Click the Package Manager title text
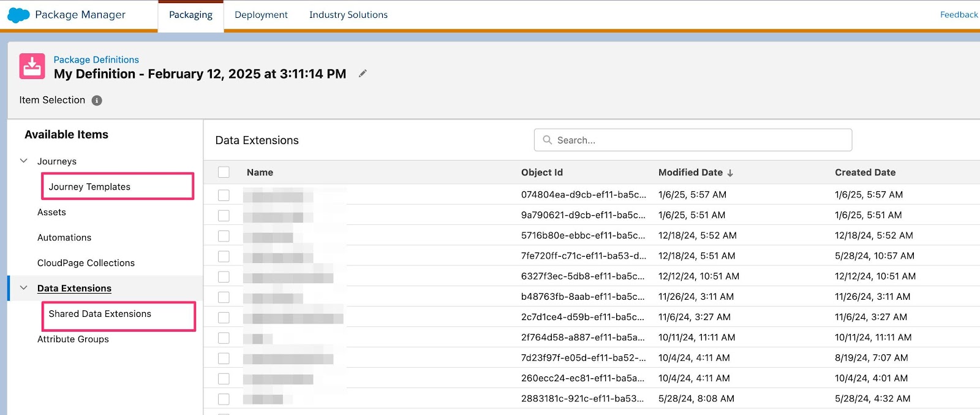The image size is (980, 415). [80, 15]
